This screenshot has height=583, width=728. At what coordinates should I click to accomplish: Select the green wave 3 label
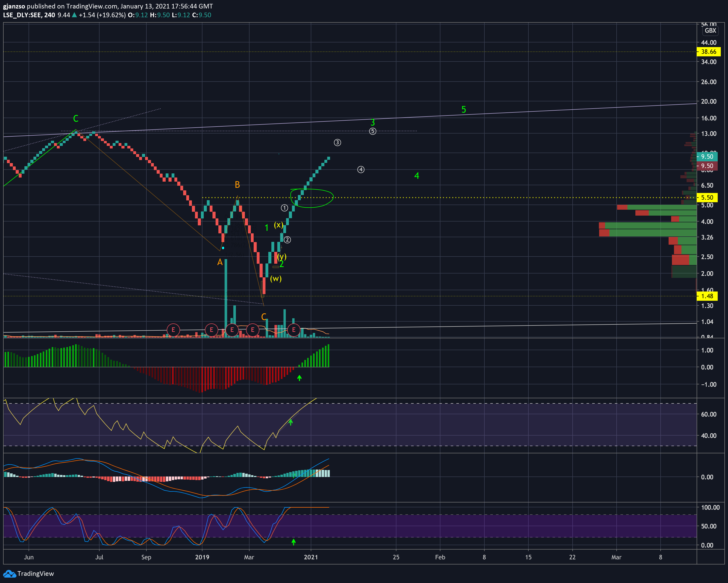point(373,122)
